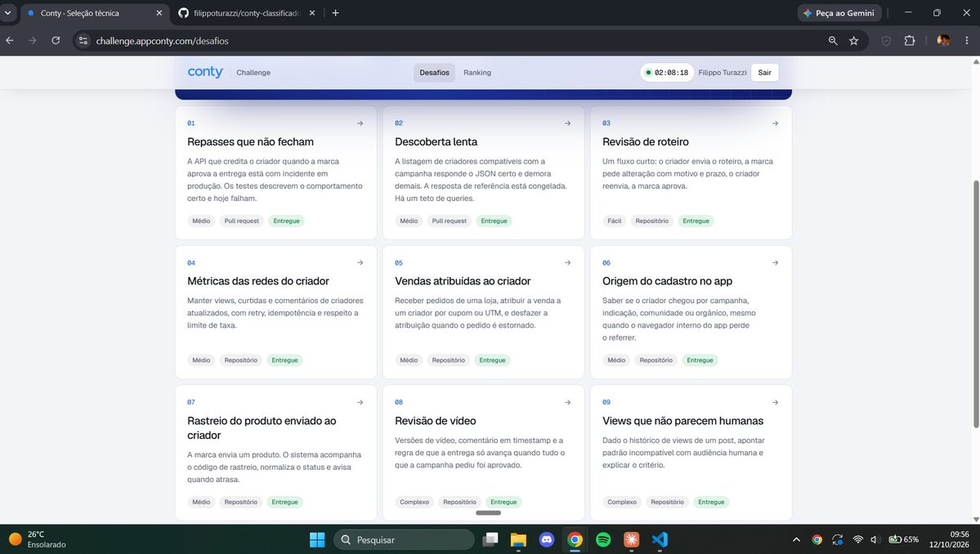Click the 02:08:18 timer badge
This screenshot has height=554, width=980.
point(667,73)
